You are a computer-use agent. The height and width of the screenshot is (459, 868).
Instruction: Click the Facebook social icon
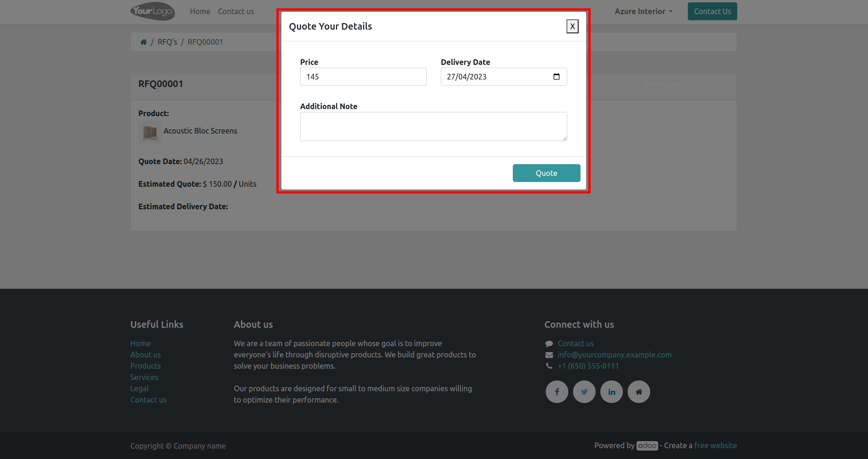557,392
